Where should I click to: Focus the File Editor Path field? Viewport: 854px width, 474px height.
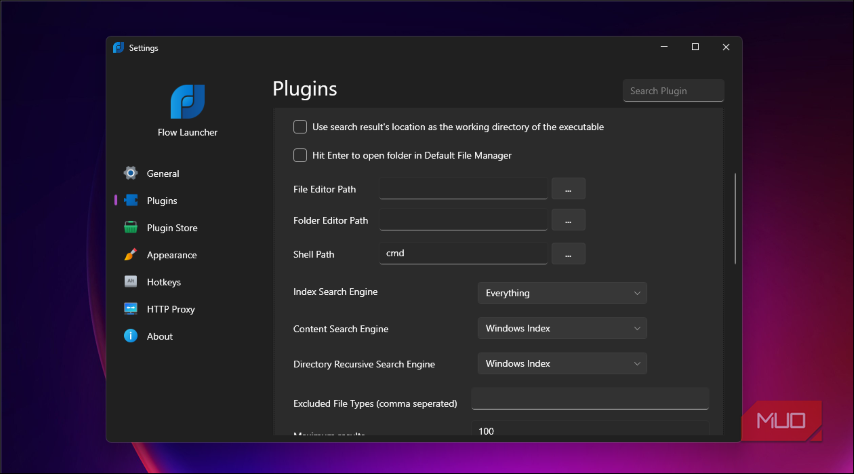tap(463, 189)
